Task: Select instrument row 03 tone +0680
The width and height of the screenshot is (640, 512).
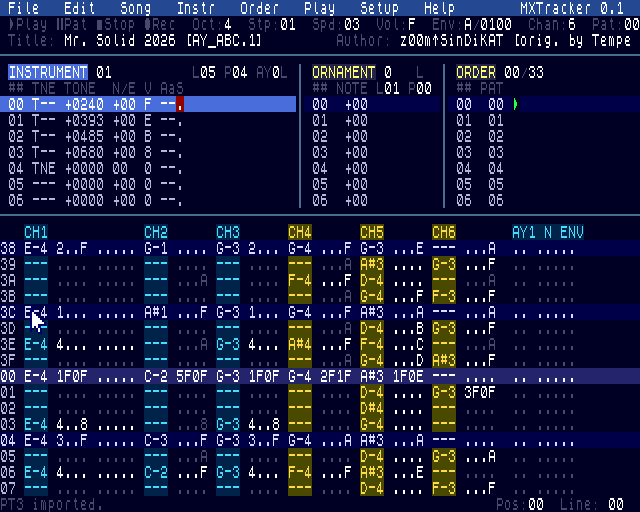Action: (x=84, y=152)
